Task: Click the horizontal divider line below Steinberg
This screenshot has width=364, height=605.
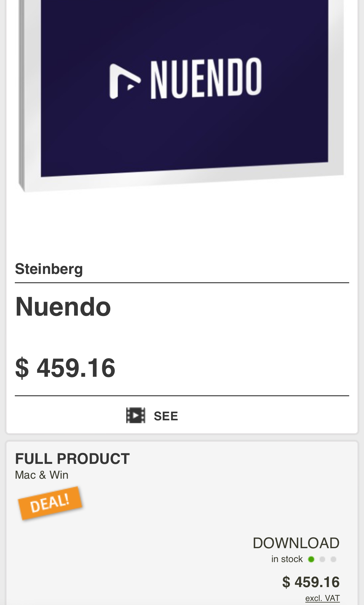Action: pyautogui.click(x=182, y=283)
